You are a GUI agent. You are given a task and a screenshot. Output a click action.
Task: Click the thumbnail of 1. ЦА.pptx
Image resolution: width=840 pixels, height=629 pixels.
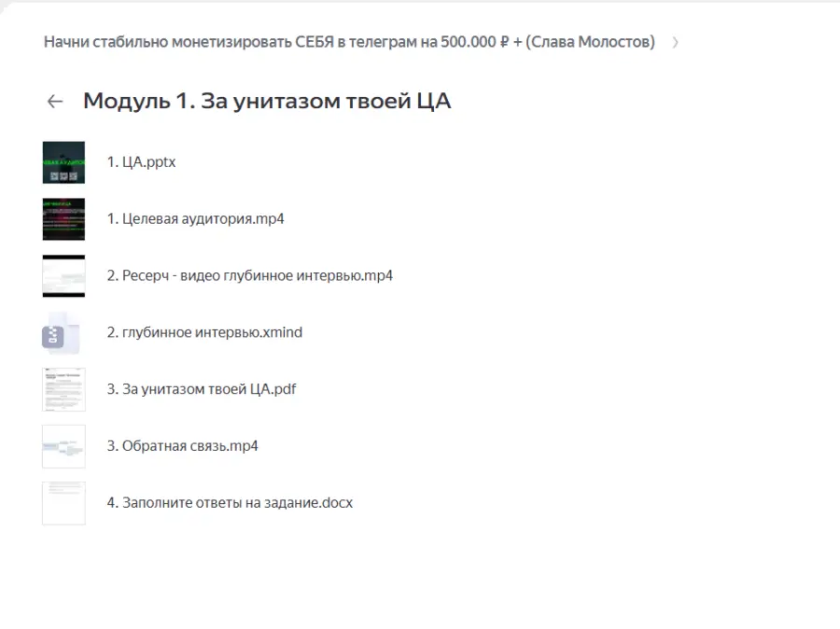63,162
